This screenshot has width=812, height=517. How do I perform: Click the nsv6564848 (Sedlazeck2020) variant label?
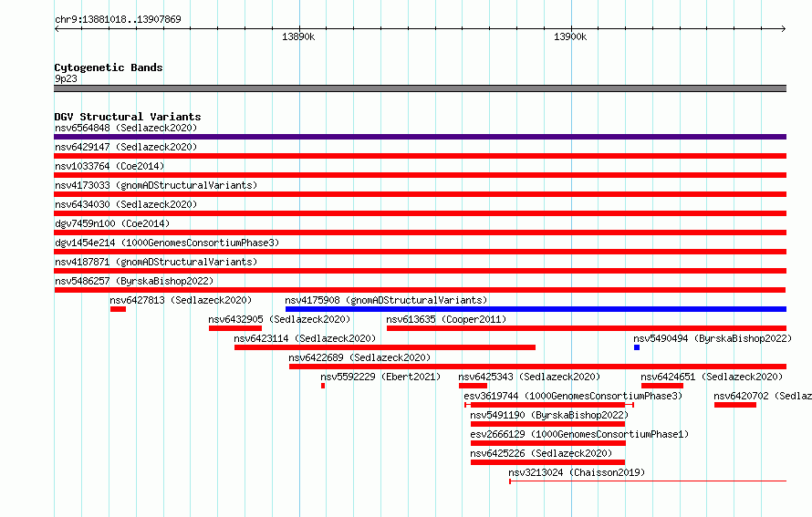[x=126, y=128]
